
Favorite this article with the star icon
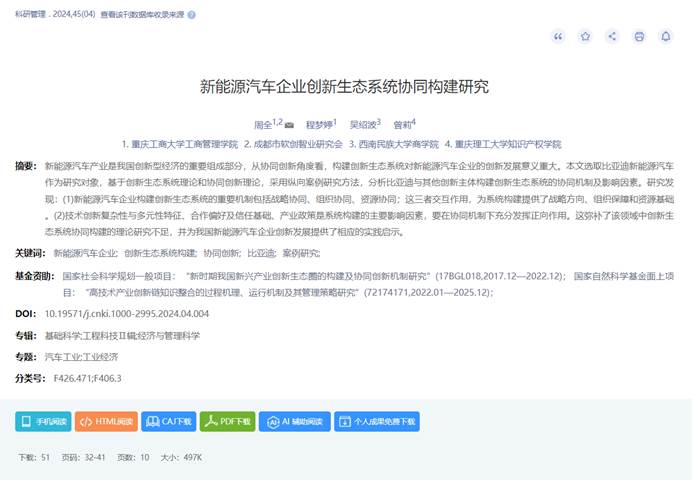(x=586, y=37)
